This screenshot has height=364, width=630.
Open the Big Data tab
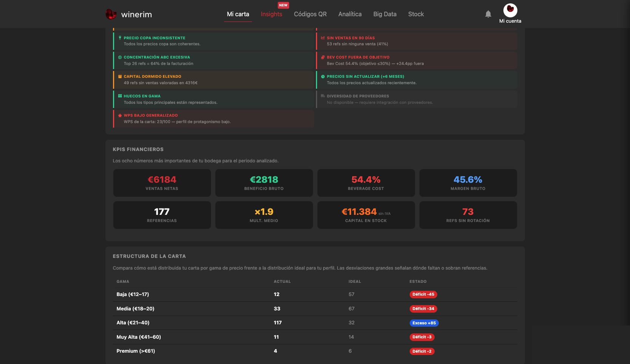point(385,14)
